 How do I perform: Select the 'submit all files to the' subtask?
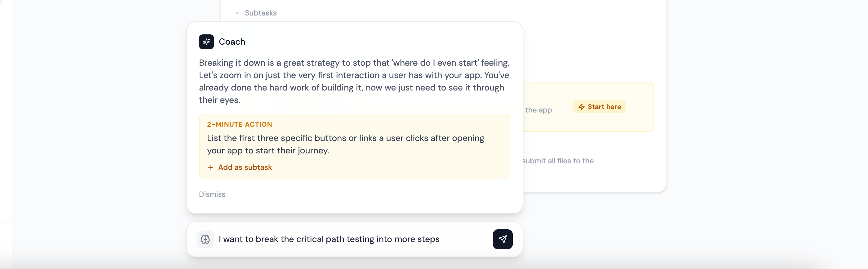[558, 161]
